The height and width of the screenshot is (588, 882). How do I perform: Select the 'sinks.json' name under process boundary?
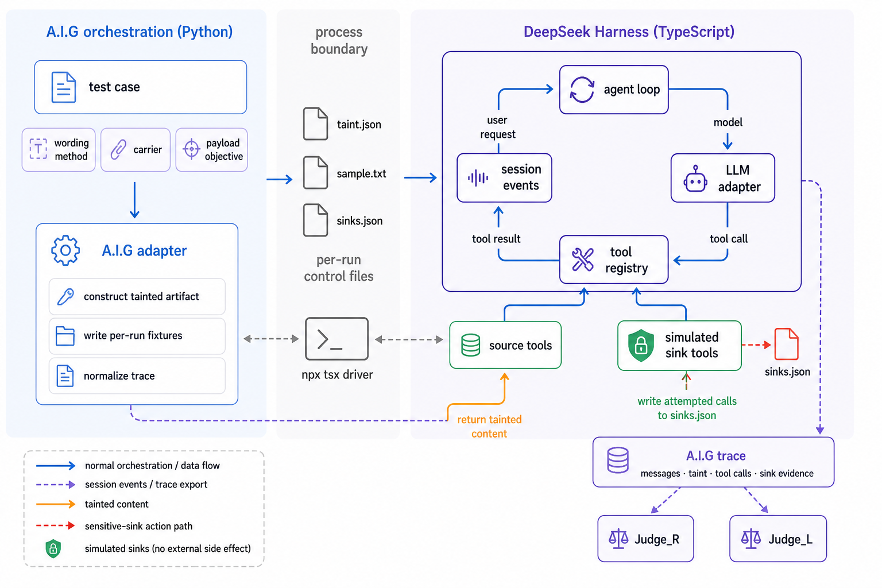pyautogui.click(x=359, y=221)
